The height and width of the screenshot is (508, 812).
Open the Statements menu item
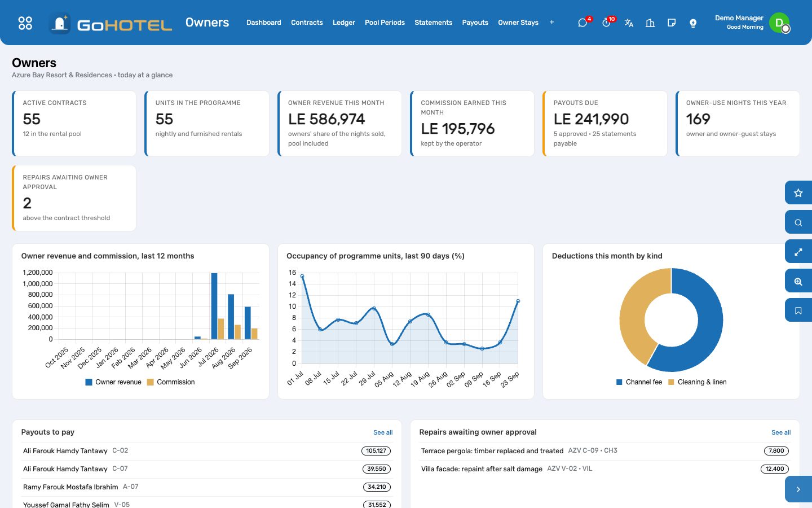433,23
